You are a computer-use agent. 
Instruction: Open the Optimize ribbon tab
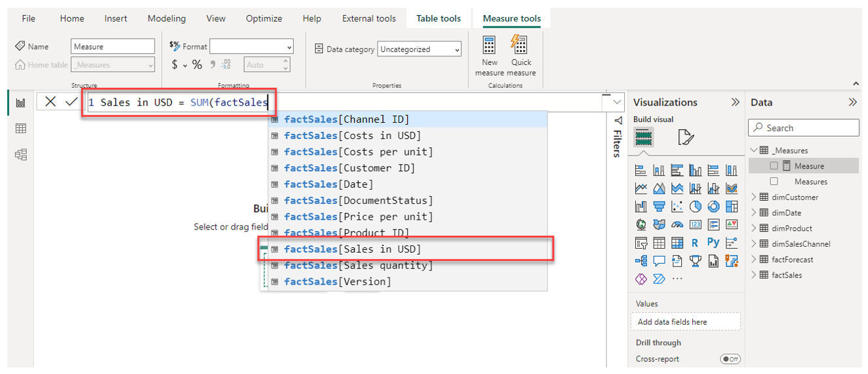tap(264, 18)
